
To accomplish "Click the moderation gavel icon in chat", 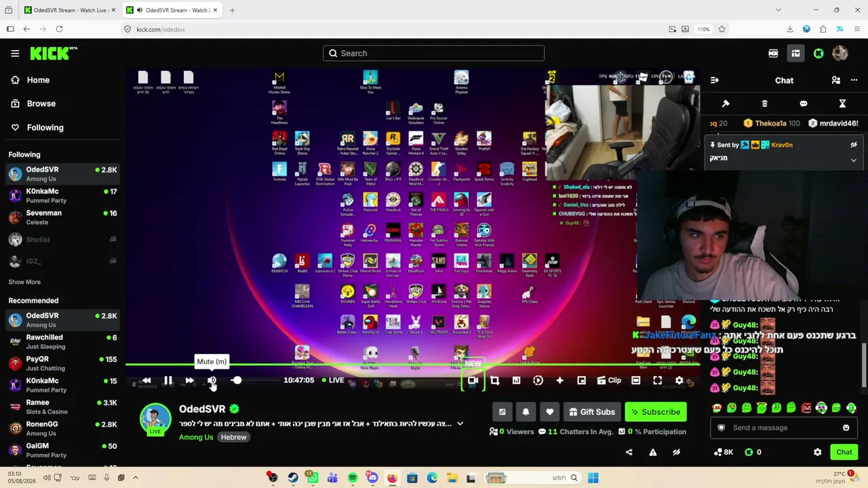I will (726, 104).
